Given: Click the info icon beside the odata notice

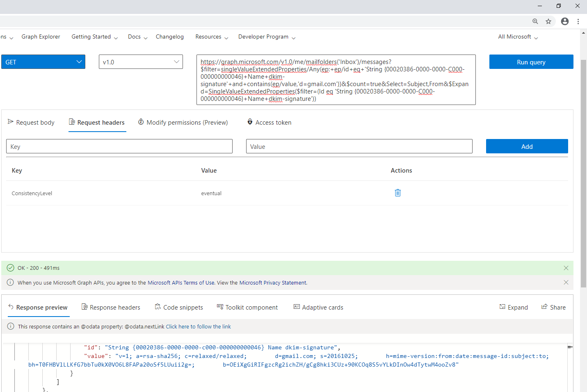Looking at the screenshot, I should 11,326.
